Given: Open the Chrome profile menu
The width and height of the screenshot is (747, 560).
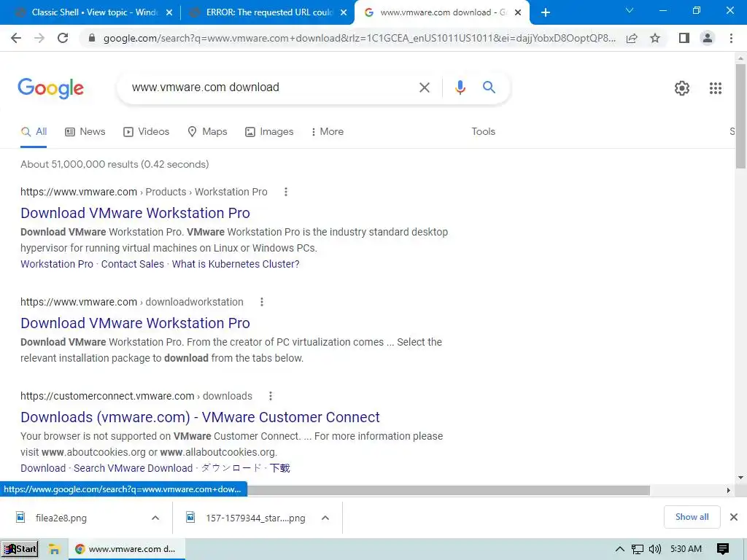Looking at the screenshot, I should pos(708,38).
